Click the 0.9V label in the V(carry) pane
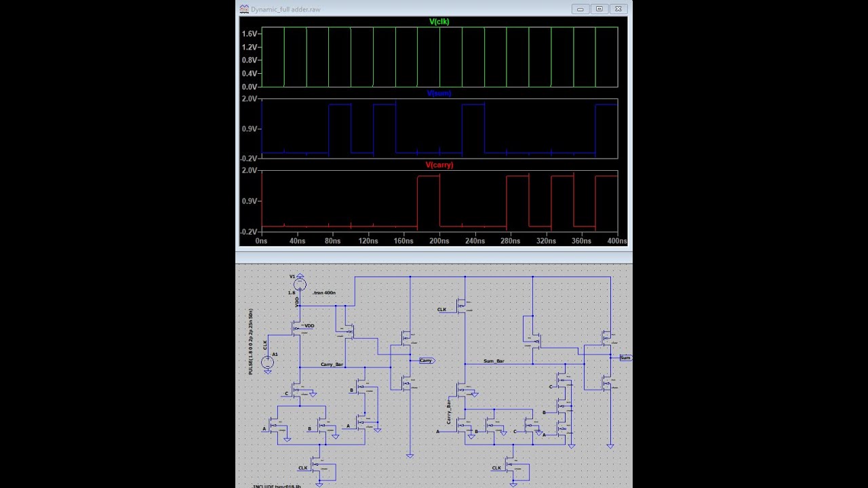The image size is (868, 488). 250,201
